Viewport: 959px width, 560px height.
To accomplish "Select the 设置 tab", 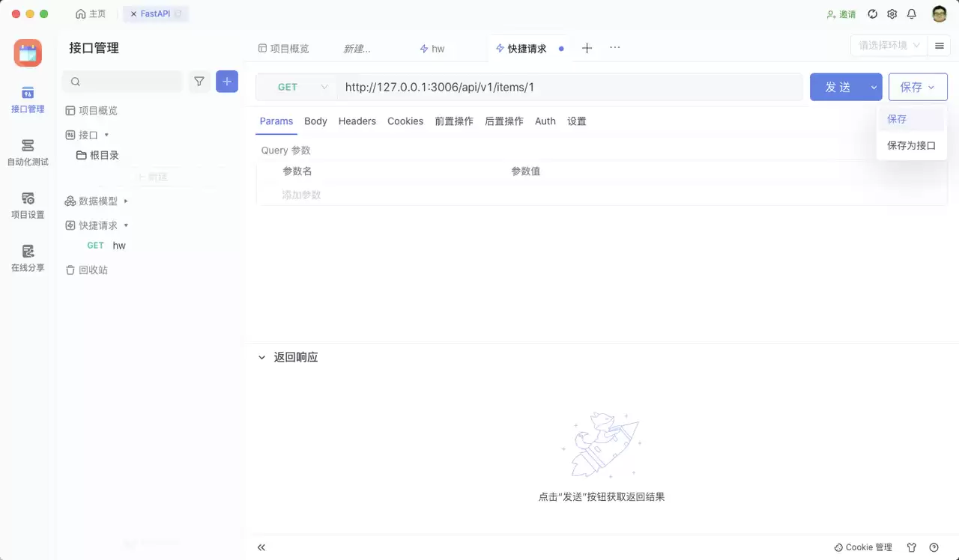I will coord(577,121).
